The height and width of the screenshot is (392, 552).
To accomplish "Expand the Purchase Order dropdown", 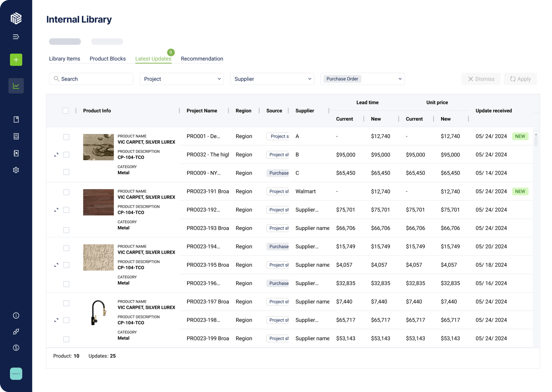I will (362, 79).
